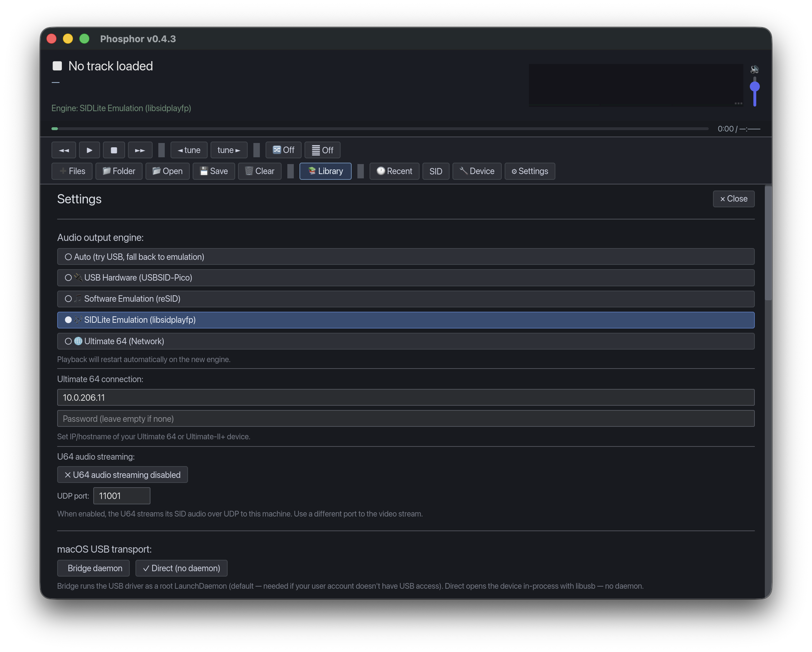The width and height of the screenshot is (812, 652).
Task: Close the Settings panel
Action: (x=733, y=199)
